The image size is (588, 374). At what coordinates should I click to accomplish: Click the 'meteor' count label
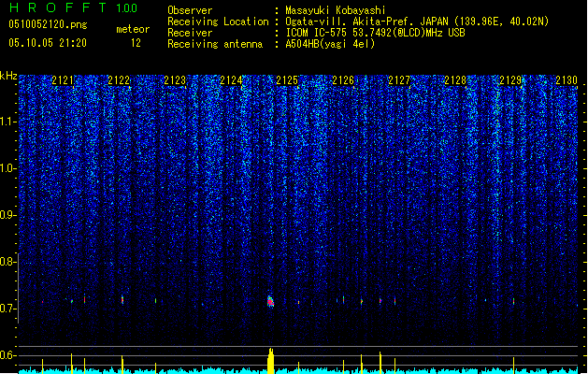point(133,29)
